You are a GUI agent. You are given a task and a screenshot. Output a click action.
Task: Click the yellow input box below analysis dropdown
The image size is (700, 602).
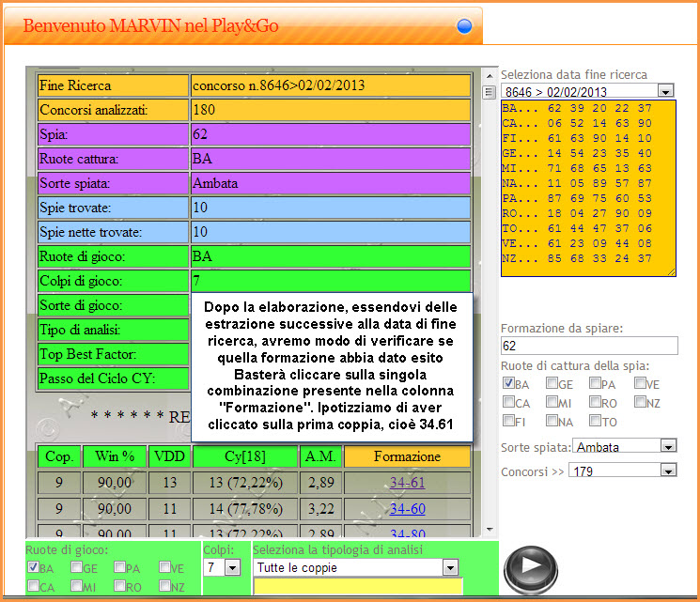coord(358,586)
